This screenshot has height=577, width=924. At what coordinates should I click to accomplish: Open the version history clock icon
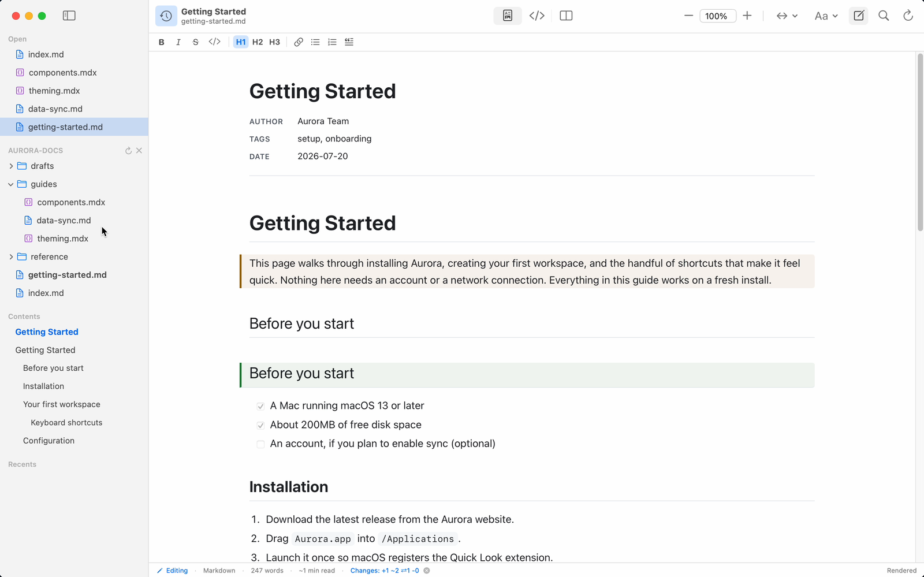[x=166, y=16]
